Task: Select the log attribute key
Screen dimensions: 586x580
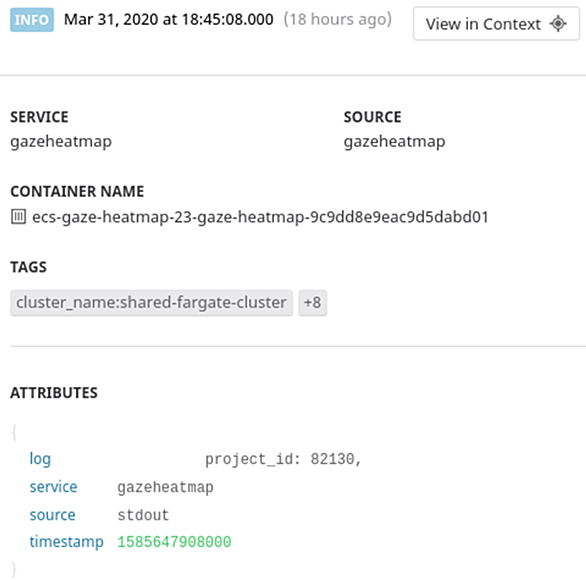Action: (x=40, y=459)
